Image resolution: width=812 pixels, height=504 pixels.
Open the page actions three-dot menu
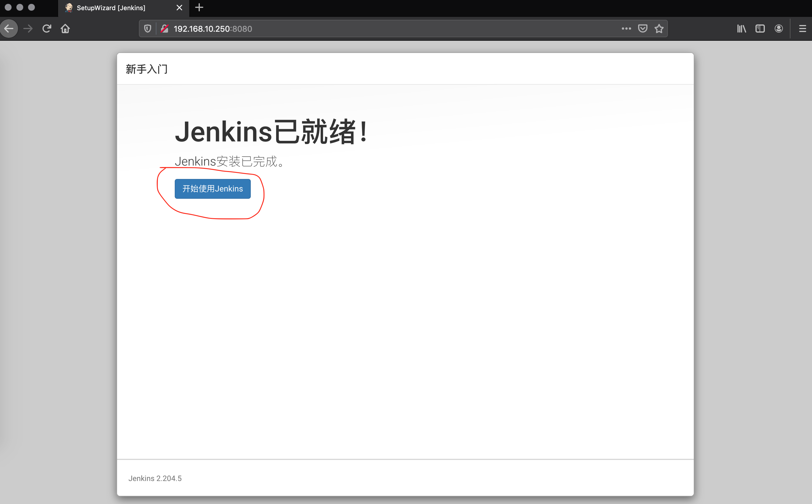pyautogui.click(x=626, y=29)
